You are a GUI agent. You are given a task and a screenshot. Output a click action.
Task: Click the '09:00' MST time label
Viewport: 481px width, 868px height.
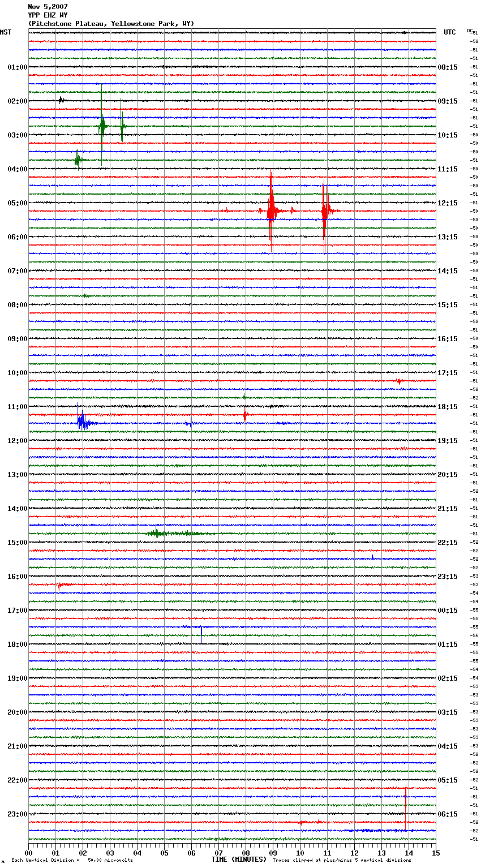18,339
